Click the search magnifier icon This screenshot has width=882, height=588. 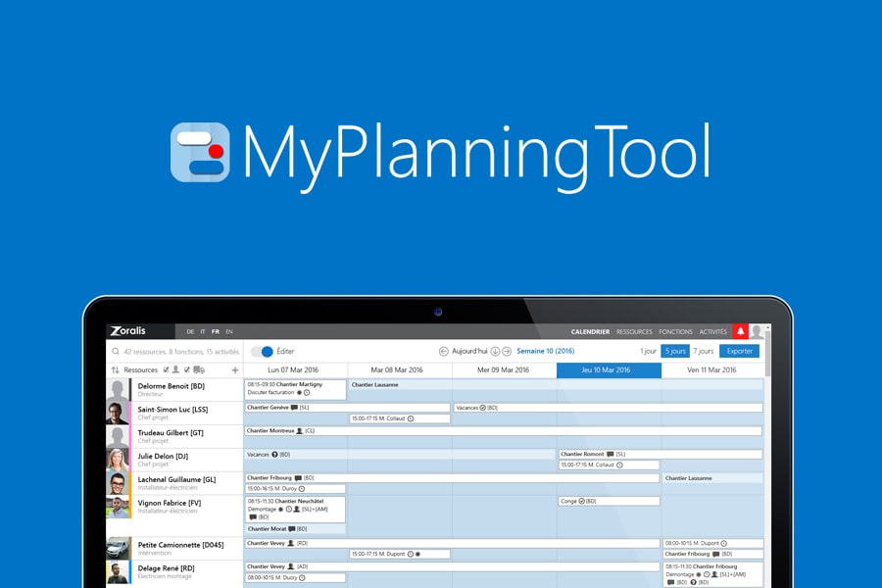click(114, 352)
